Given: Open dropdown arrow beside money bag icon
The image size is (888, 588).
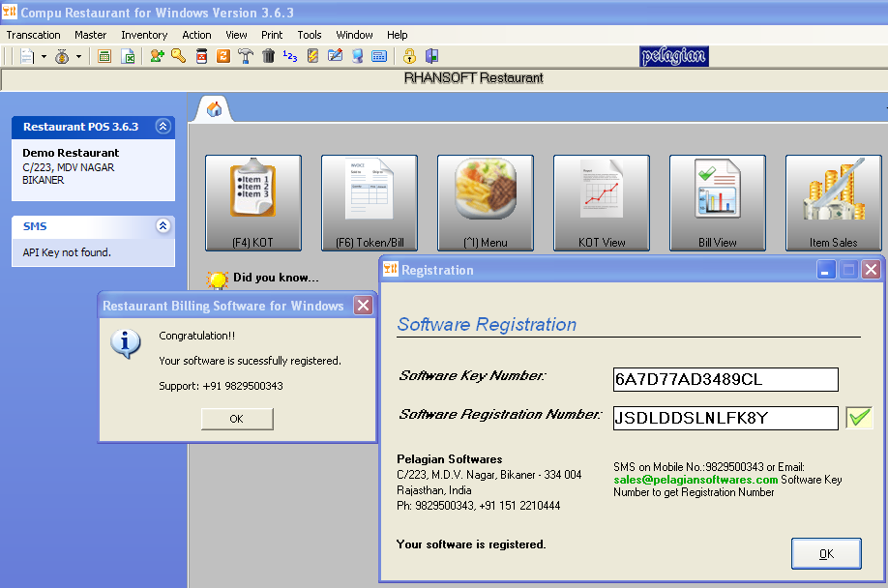Looking at the screenshot, I should (x=78, y=56).
